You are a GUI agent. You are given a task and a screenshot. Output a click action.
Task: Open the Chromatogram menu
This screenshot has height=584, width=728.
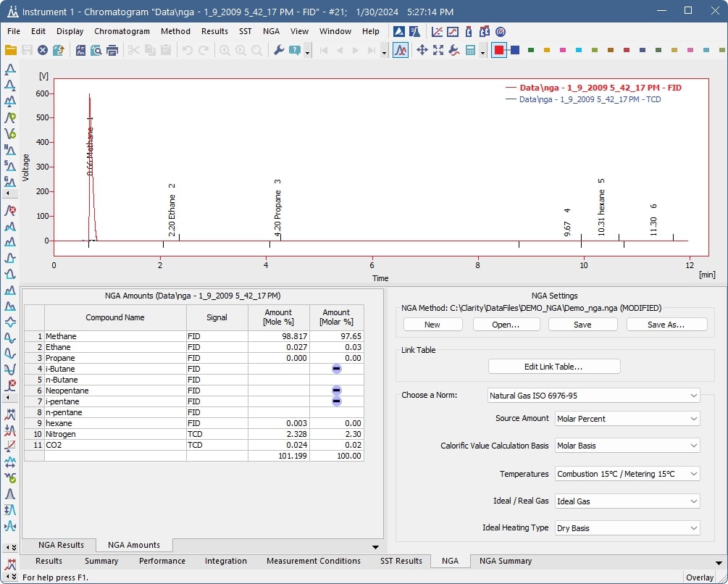122,31
